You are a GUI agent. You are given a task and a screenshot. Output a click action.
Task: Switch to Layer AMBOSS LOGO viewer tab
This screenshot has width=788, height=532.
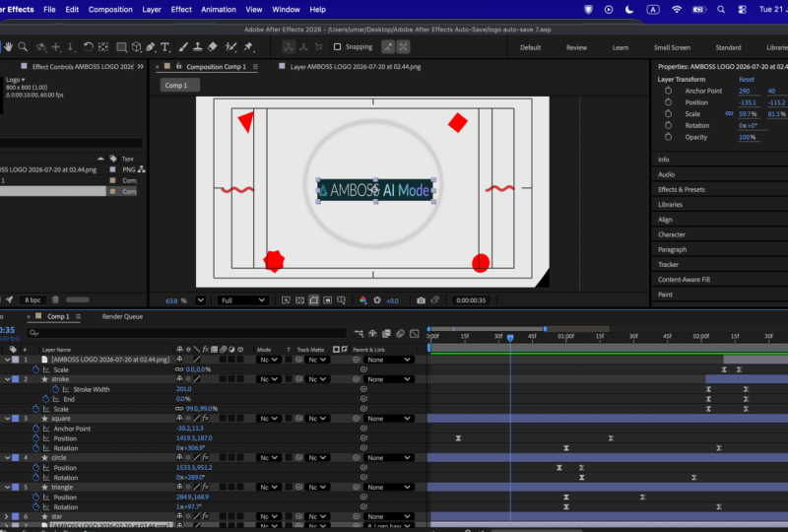coord(356,66)
